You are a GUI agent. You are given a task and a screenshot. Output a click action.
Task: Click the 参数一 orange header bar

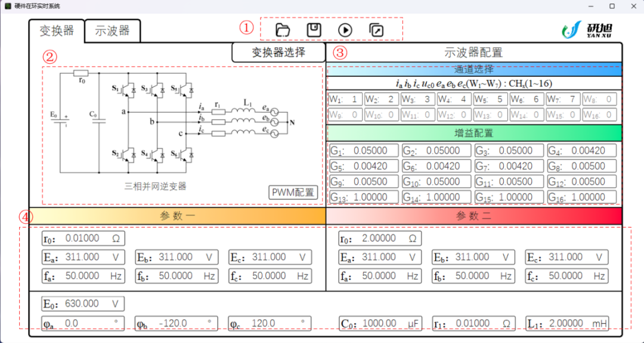178,216
